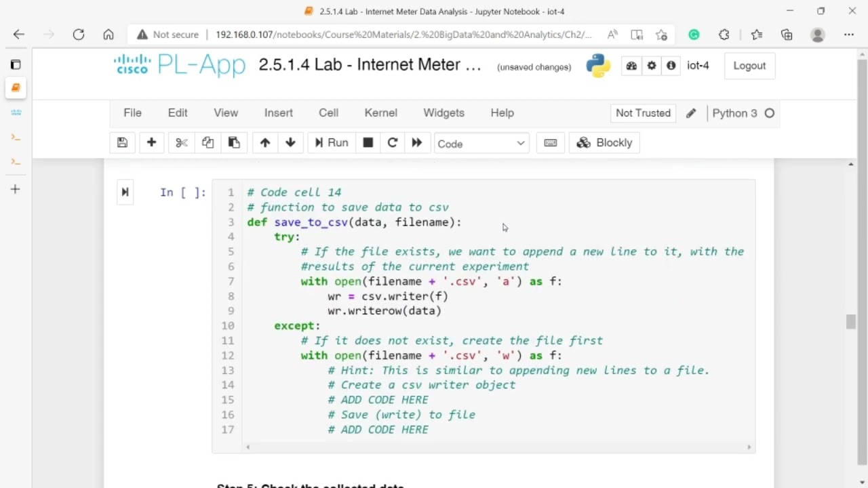Rename notebook via the title text
The image size is (868, 488).
coord(370,65)
